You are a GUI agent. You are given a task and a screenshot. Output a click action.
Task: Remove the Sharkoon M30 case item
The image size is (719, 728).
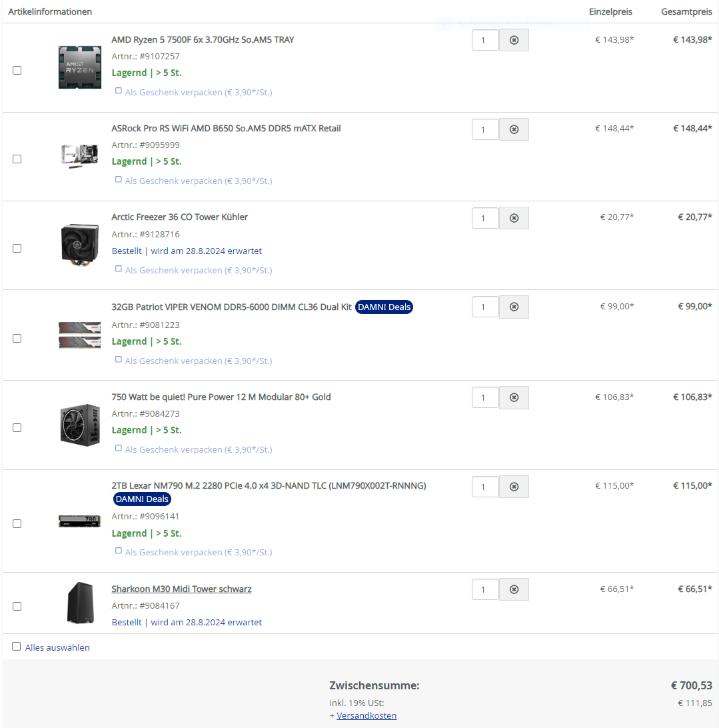click(514, 589)
